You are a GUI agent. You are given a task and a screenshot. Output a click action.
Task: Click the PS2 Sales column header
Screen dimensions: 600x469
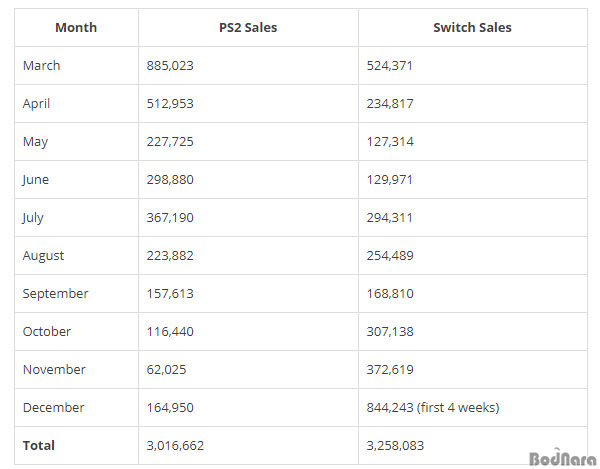coord(248,28)
